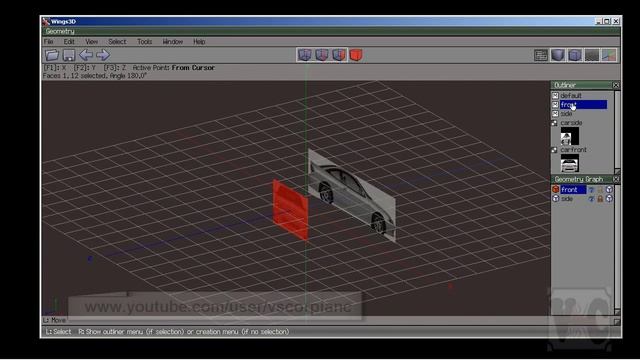Select 'carside' image entry in Outliner
Screen dimensions: 640x360
571,123
